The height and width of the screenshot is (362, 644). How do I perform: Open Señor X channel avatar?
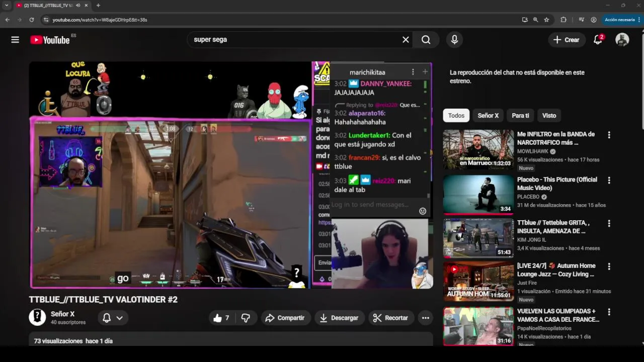pyautogui.click(x=37, y=317)
